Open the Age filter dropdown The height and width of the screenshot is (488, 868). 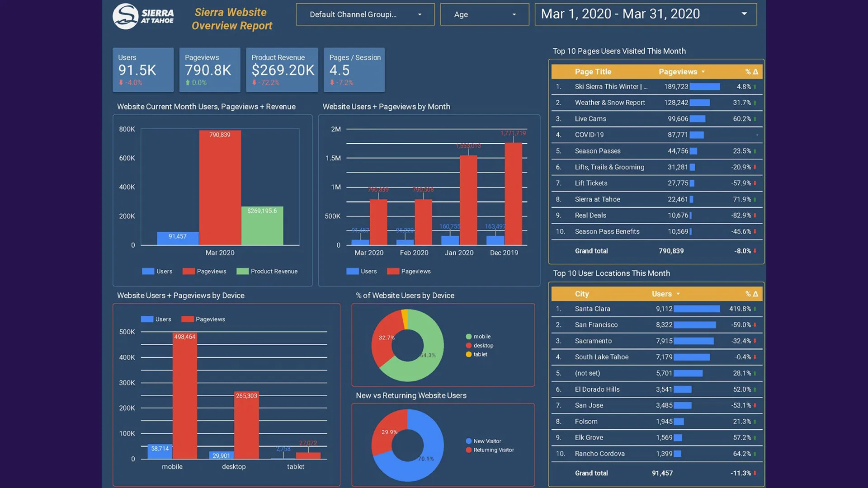point(485,14)
